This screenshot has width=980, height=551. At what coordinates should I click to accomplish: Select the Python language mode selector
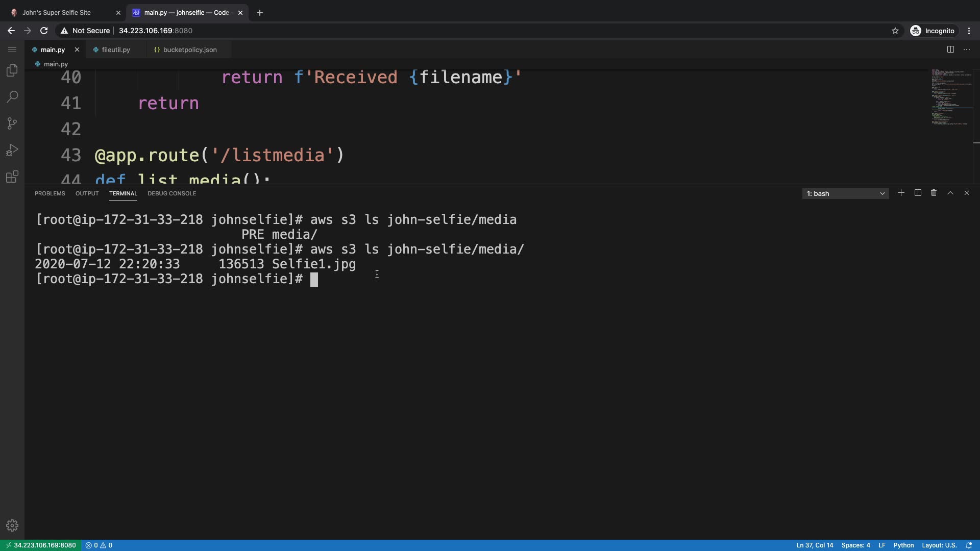click(x=903, y=545)
